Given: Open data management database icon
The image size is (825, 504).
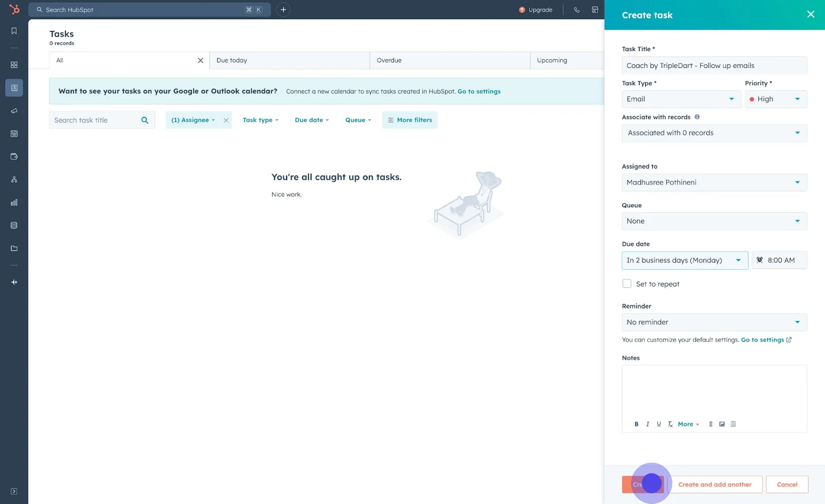Looking at the screenshot, I should tap(14, 225).
